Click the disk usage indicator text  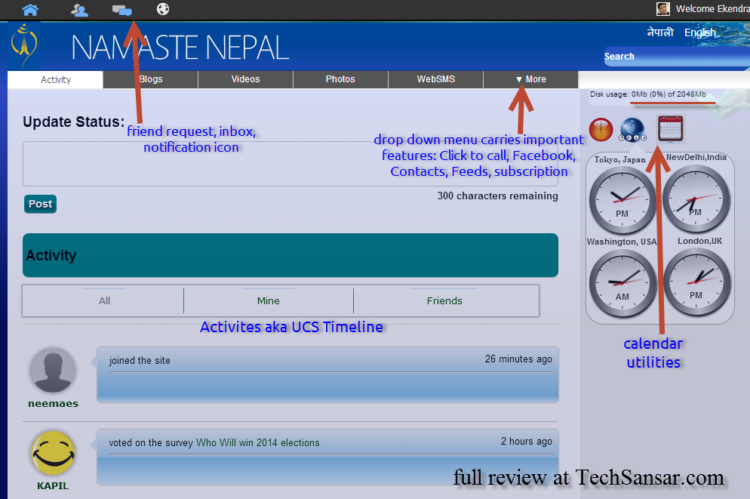coord(648,94)
